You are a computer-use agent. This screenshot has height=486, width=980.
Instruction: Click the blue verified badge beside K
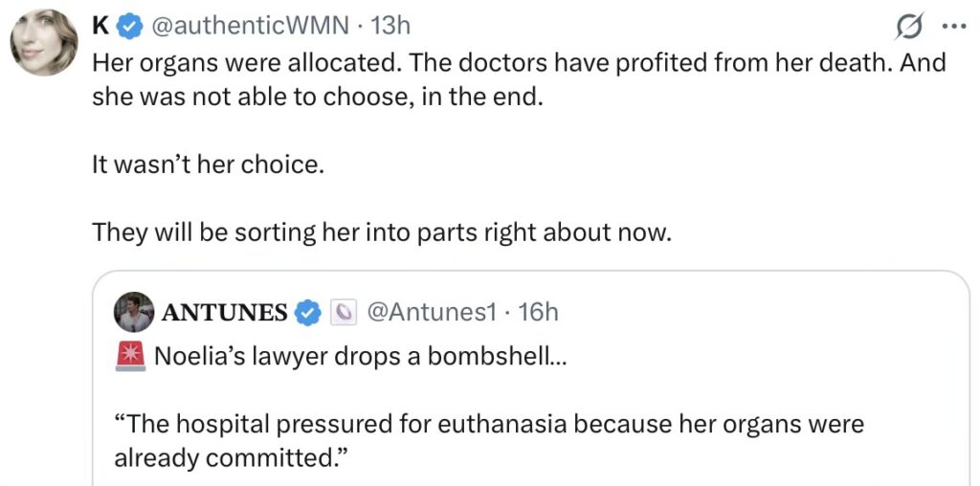tap(129, 27)
